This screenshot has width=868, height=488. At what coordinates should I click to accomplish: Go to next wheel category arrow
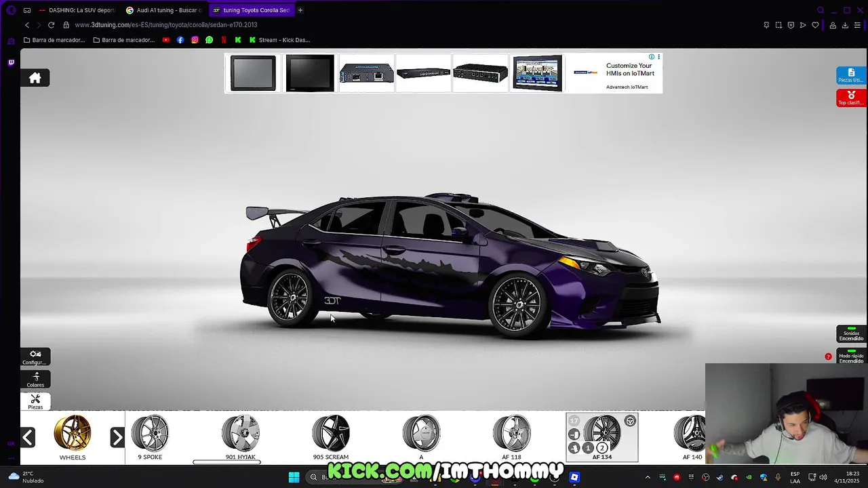point(117,437)
